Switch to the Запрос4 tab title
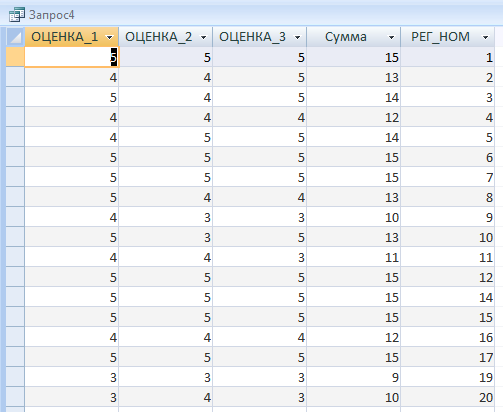 (x=52, y=15)
